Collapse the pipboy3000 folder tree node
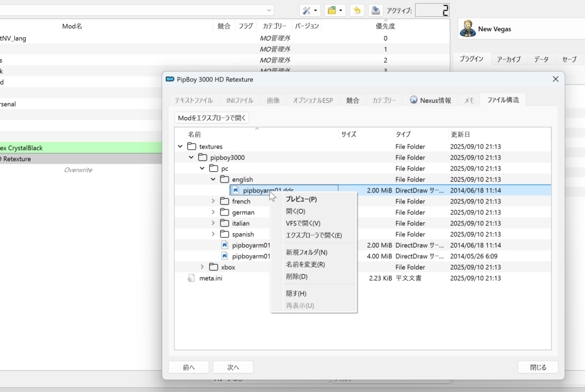The width and height of the screenshot is (585, 392). click(191, 157)
